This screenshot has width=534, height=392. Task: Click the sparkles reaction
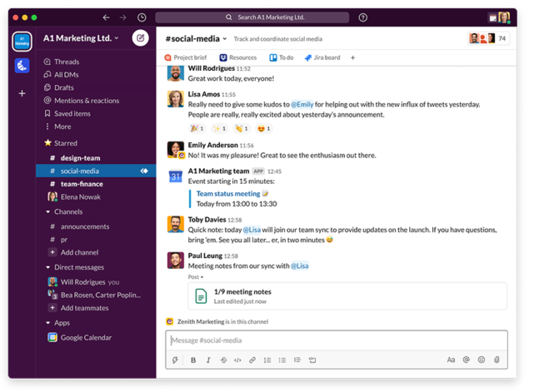click(x=219, y=129)
